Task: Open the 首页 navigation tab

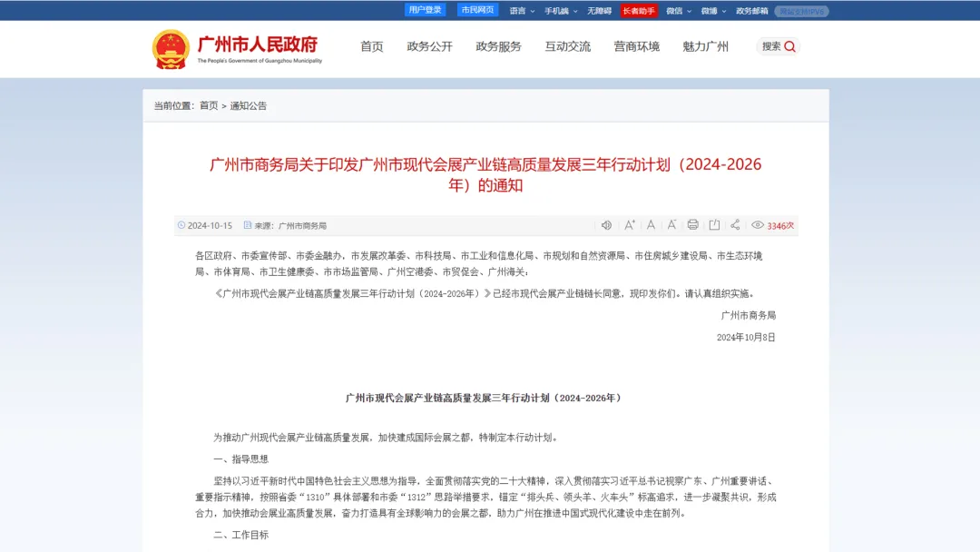Action: (372, 47)
